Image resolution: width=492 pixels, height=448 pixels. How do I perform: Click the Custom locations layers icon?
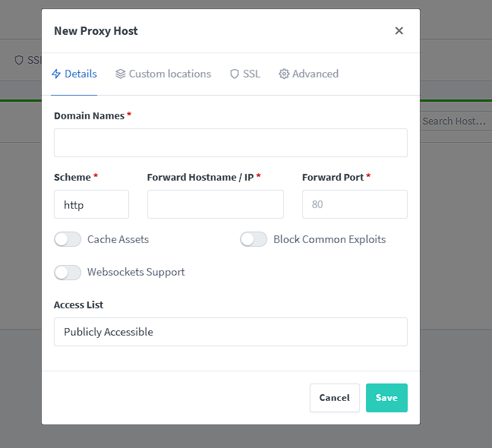point(121,74)
